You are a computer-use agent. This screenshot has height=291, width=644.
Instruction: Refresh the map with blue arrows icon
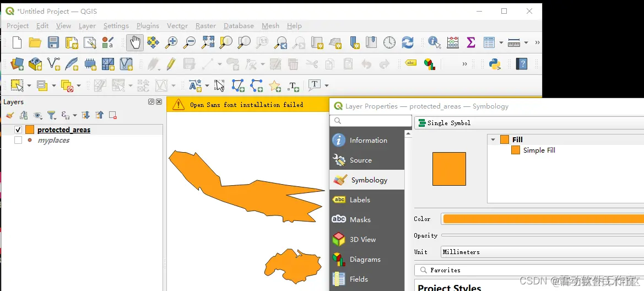click(x=408, y=42)
